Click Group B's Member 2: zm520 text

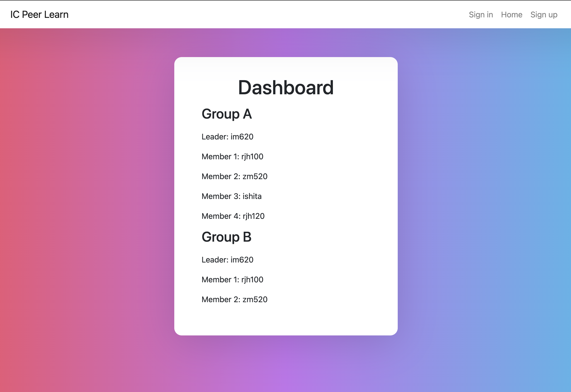tap(234, 299)
